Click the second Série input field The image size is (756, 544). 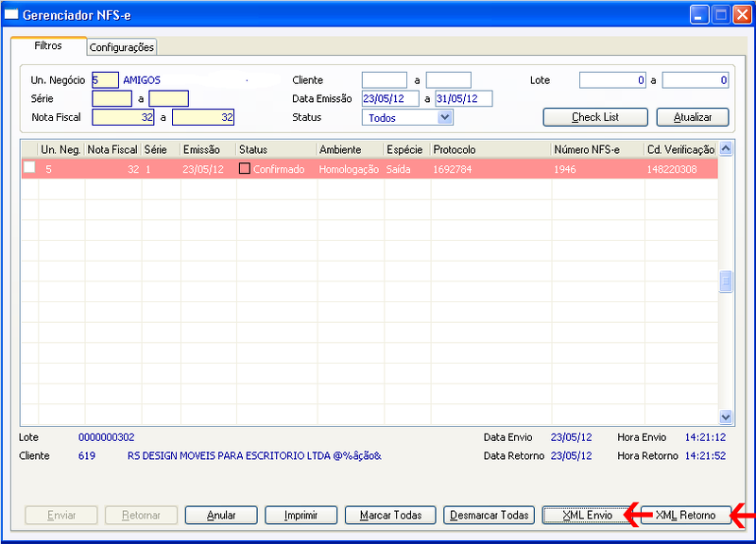(x=169, y=98)
